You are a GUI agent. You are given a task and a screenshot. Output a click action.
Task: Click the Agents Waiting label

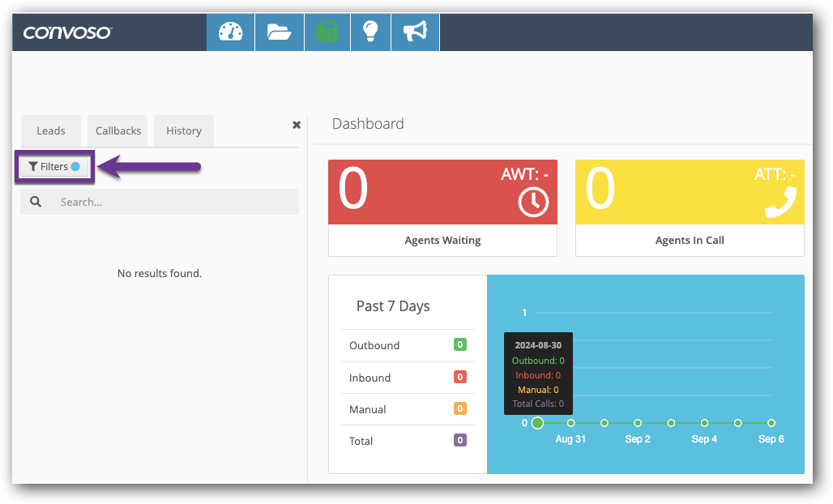point(442,240)
